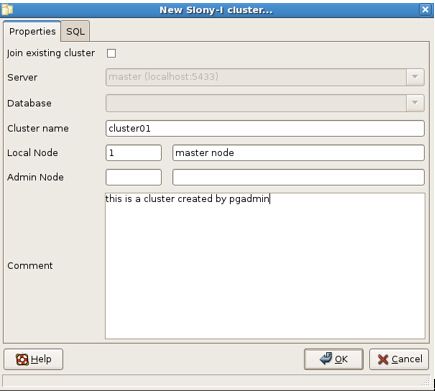This screenshot has height=391, width=435.
Task: Click the 'Admin Node' label
Action: (35, 177)
